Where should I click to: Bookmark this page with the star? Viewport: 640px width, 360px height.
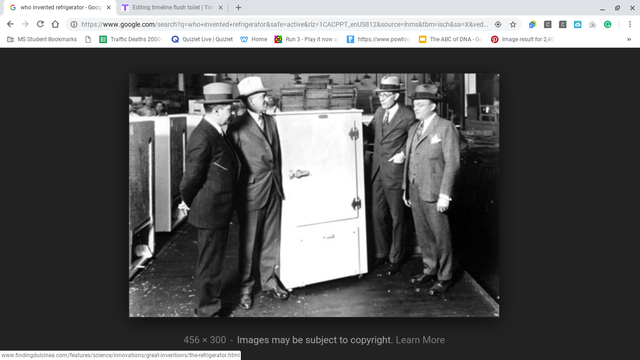513,24
